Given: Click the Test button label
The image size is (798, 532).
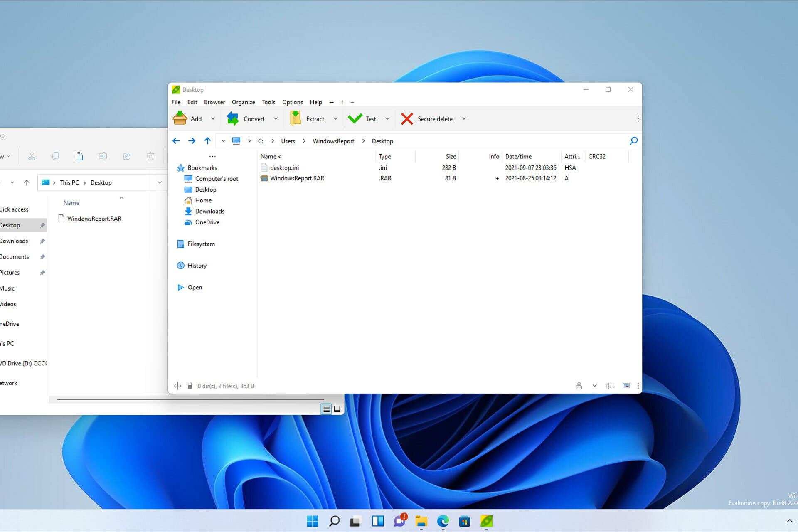Looking at the screenshot, I should 370,118.
